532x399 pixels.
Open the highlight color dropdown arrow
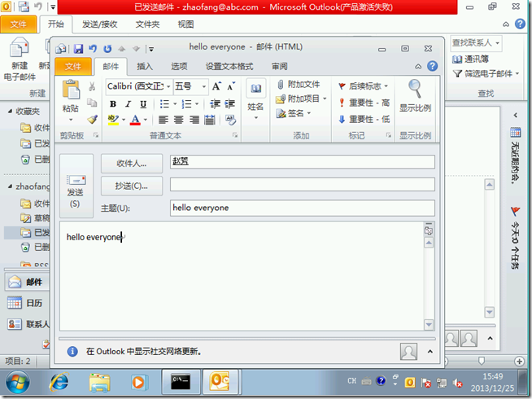124,120
